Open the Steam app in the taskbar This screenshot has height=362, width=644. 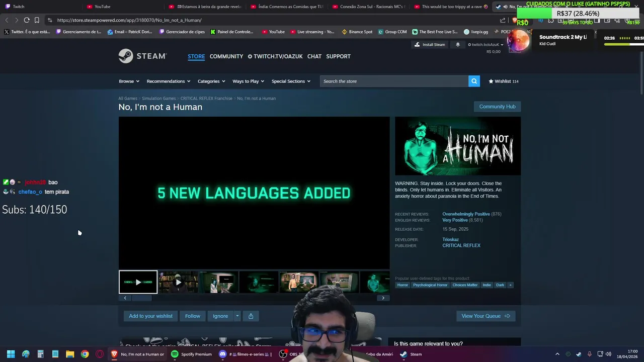[411, 354]
